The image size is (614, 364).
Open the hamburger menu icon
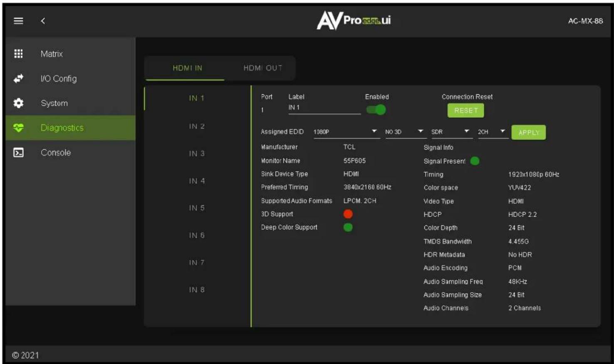point(18,21)
